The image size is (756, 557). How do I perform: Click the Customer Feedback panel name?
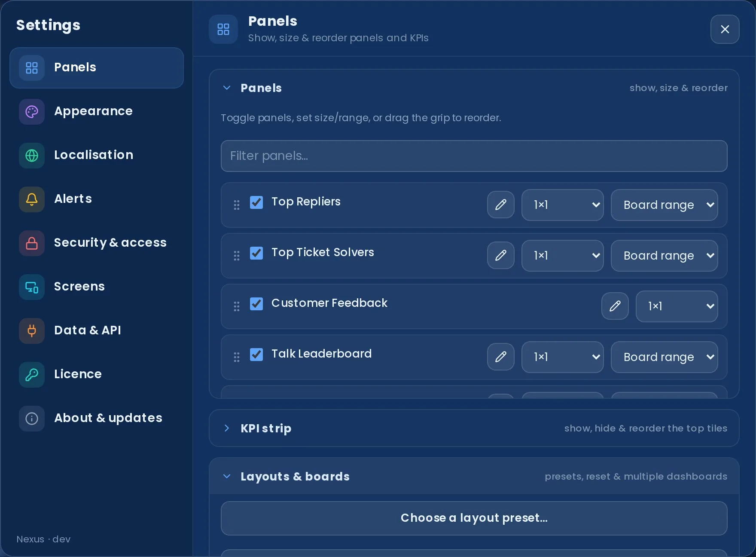329,303
